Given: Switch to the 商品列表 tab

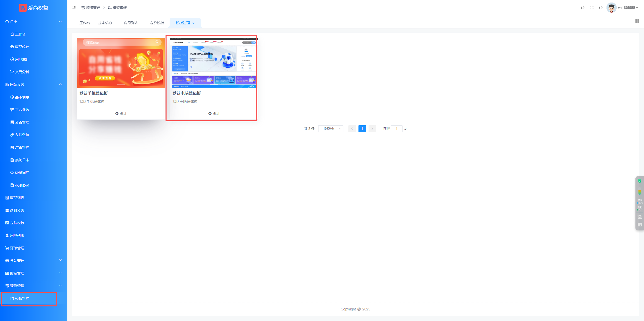Looking at the screenshot, I should pos(131,23).
